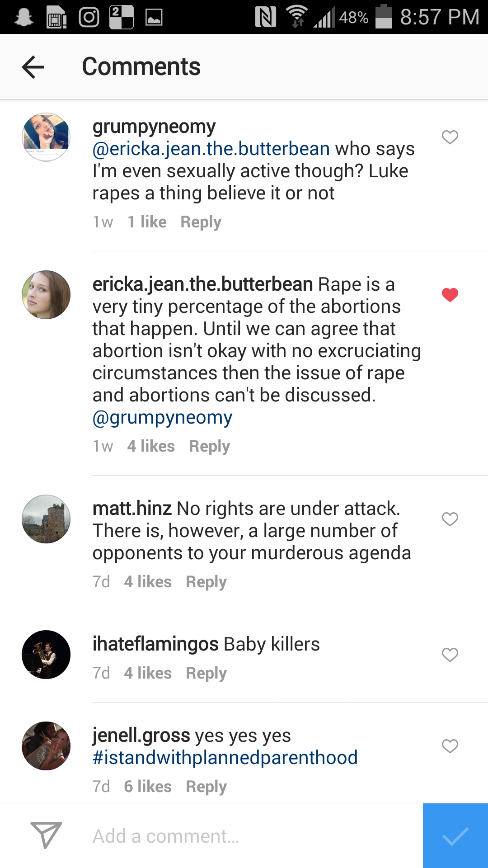Reply to ihateflamingos's comment

coord(206,673)
